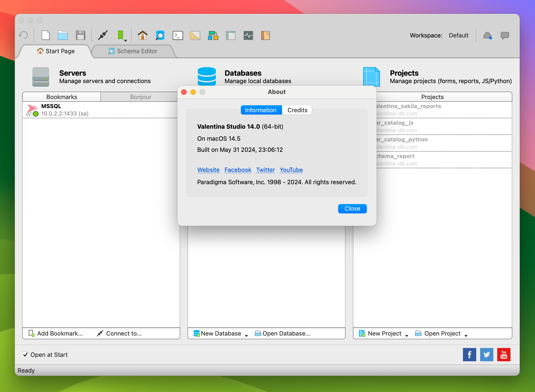
Task: Click the New Project button
Action: pos(380,333)
